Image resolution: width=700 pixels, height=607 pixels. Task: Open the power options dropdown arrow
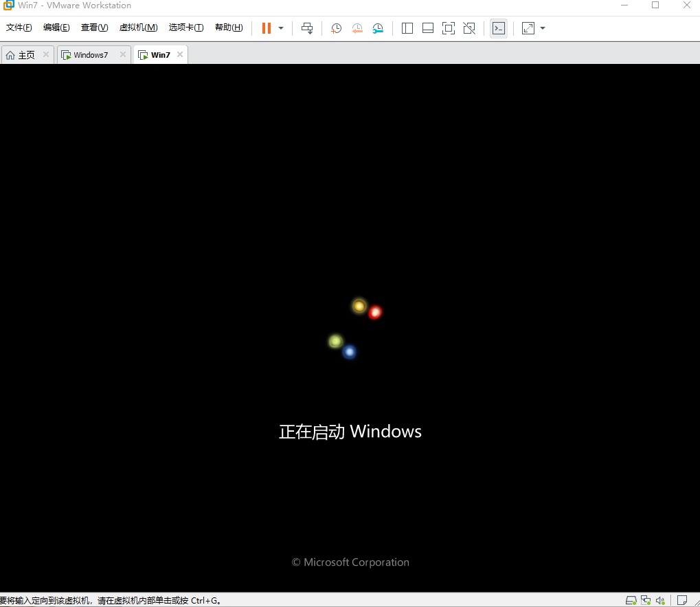click(x=281, y=28)
